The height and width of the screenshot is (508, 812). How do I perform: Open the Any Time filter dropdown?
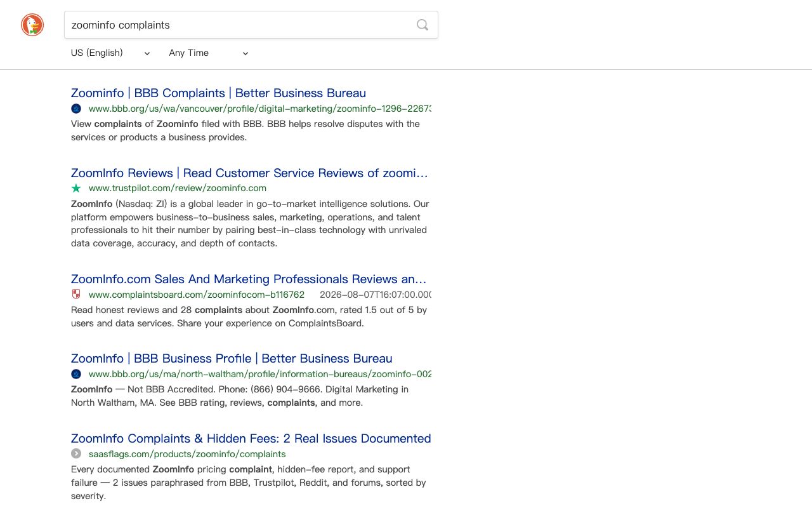[209, 53]
